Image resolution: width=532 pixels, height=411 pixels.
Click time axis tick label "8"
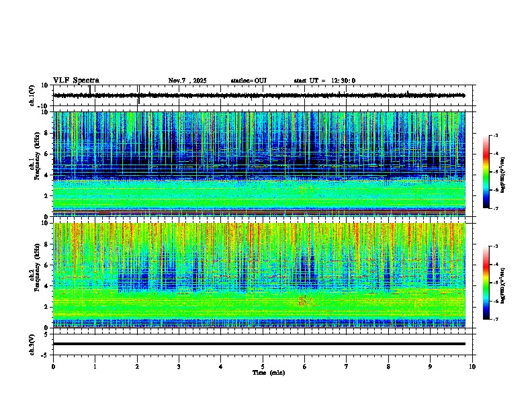[388, 367]
